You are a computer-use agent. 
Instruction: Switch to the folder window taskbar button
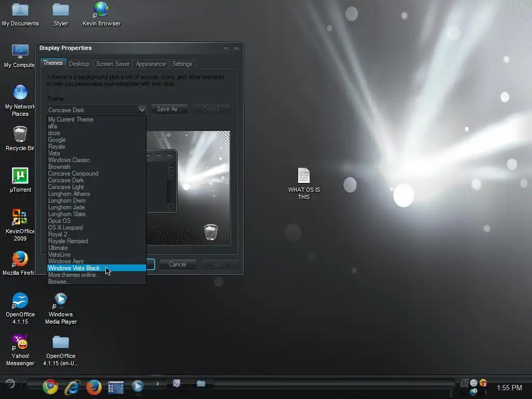pos(201,383)
